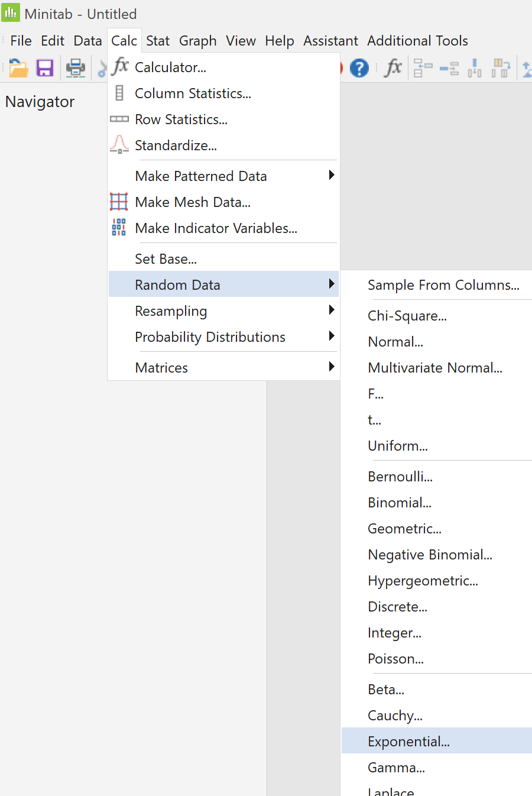The width and height of the screenshot is (532, 796).
Task: Click the fx function toolbar icon right of Help
Action: (x=393, y=68)
